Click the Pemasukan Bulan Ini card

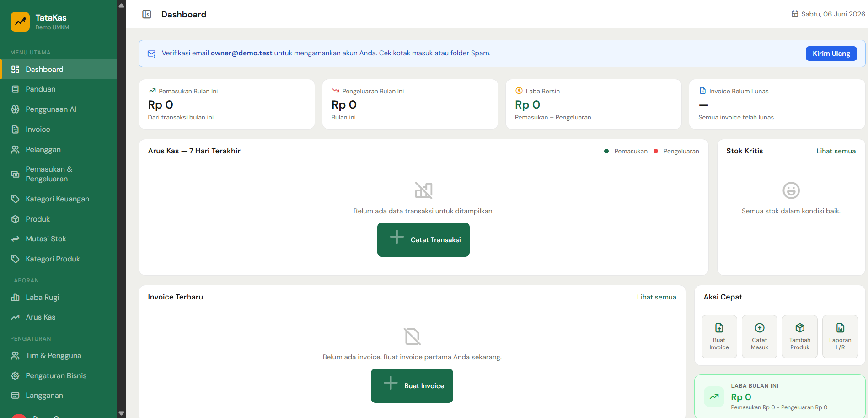click(x=227, y=104)
